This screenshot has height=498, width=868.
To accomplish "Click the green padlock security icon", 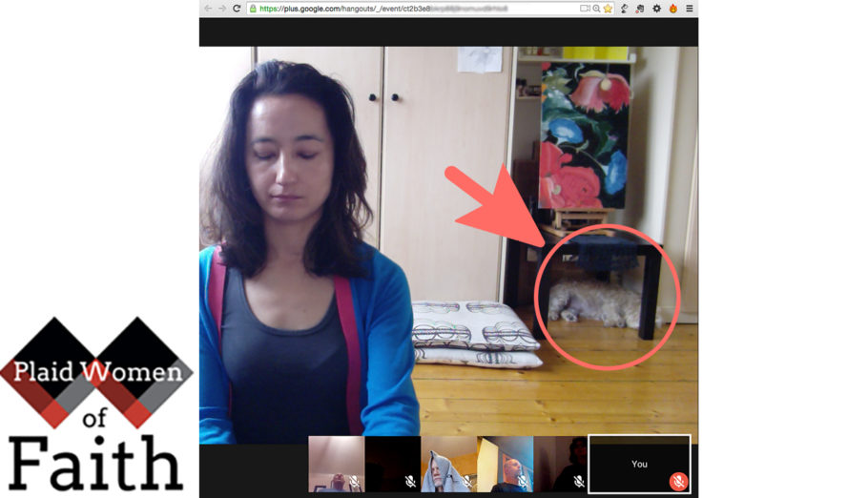I will [253, 9].
